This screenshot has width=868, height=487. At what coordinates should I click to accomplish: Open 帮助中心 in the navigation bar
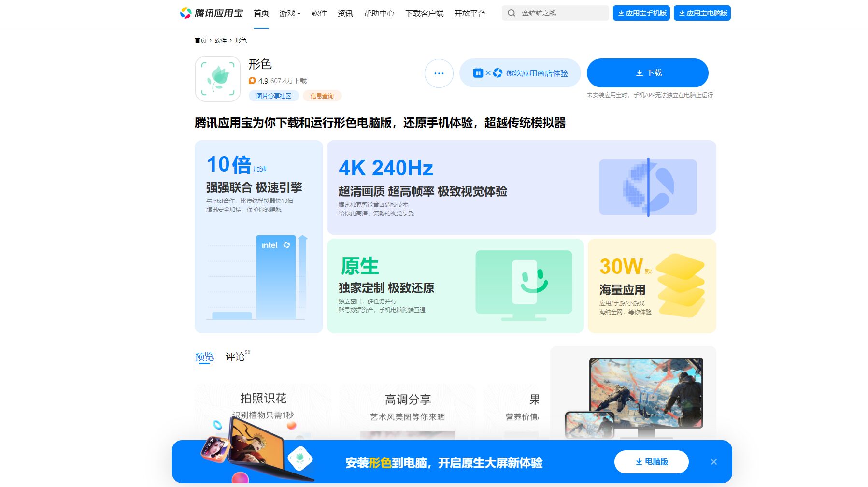pos(379,13)
